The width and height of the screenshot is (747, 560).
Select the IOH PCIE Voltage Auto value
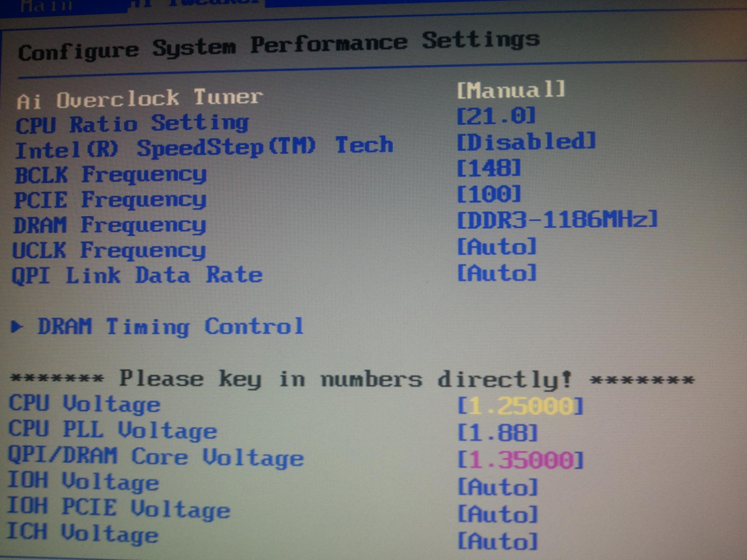click(498, 514)
